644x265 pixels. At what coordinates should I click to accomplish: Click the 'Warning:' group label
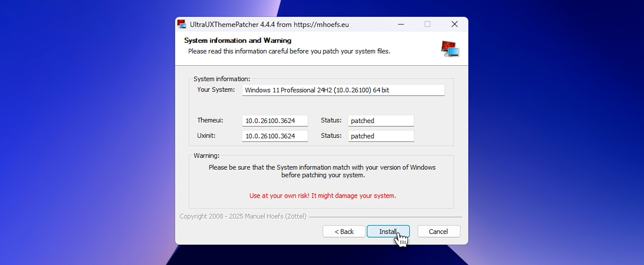(206, 156)
